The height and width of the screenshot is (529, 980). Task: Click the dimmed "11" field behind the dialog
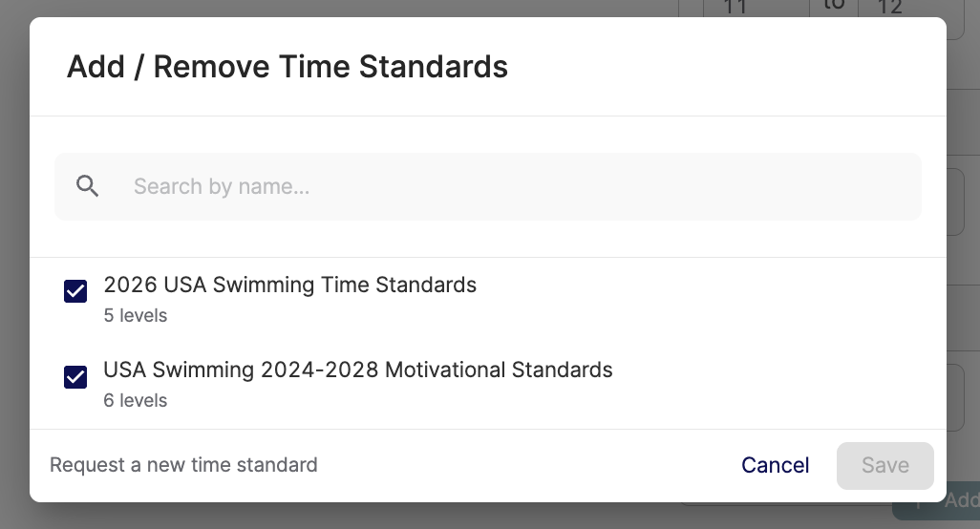coord(735,8)
